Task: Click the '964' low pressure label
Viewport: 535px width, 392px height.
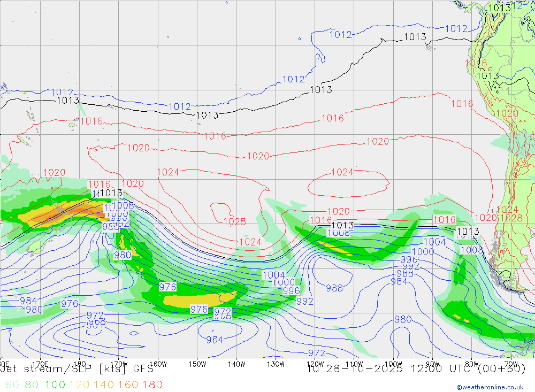Action: coord(215,340)
